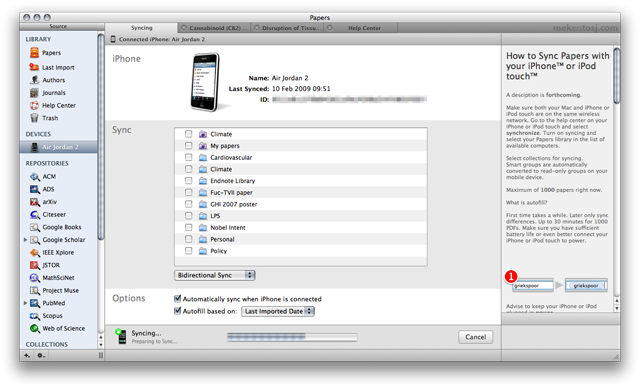
Task: Check the Cardiovascular checkbox
Action: [188, 157]
